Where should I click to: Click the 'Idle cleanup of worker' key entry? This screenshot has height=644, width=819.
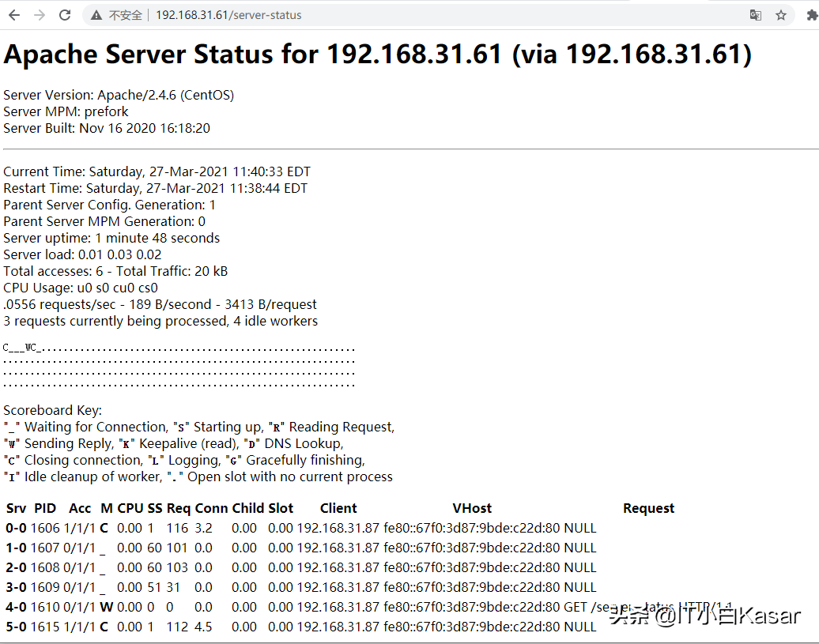[x=83, y=476]
